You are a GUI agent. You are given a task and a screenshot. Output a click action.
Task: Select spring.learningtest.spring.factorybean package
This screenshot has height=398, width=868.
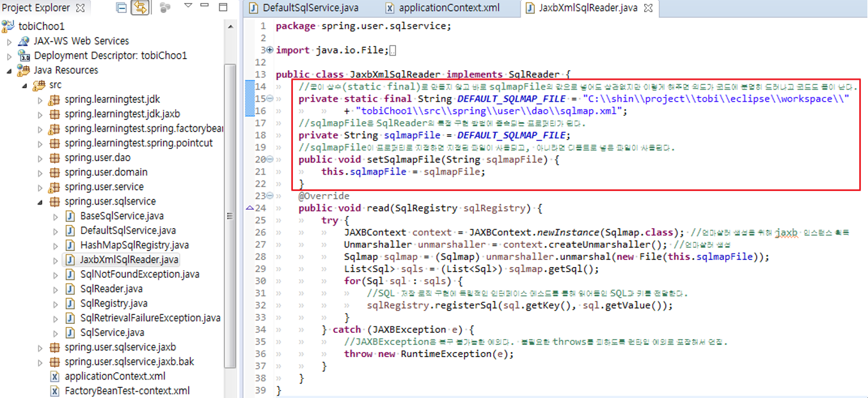[x=143, y=129]
